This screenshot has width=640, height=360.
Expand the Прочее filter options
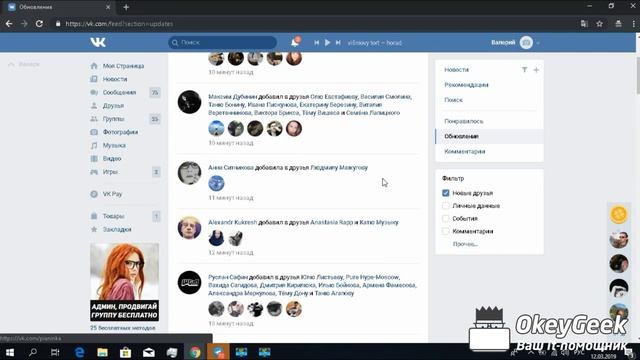465,244
